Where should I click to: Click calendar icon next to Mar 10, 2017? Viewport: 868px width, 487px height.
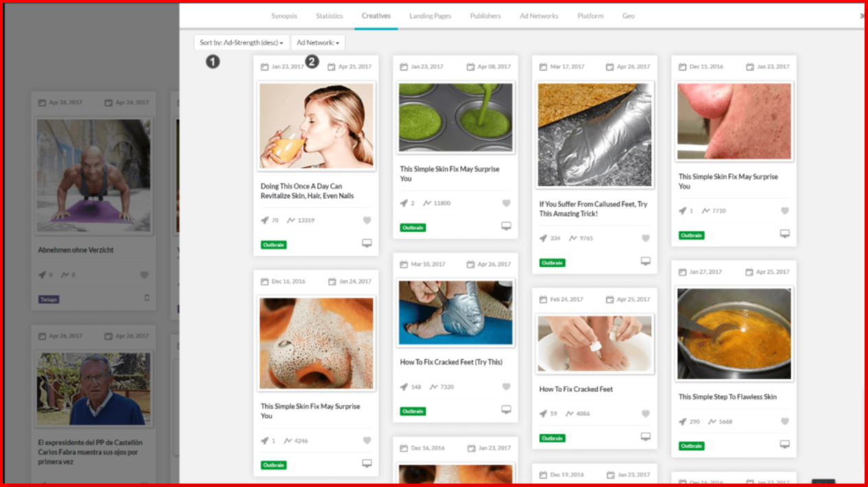(404, 264)
